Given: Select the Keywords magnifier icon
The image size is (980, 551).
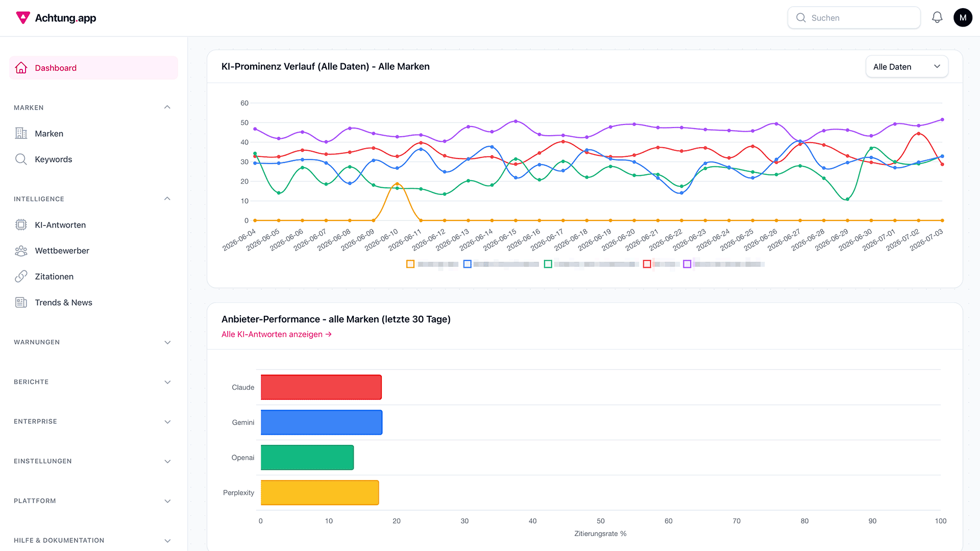Looking at the screenshot, I should [21, 159].
